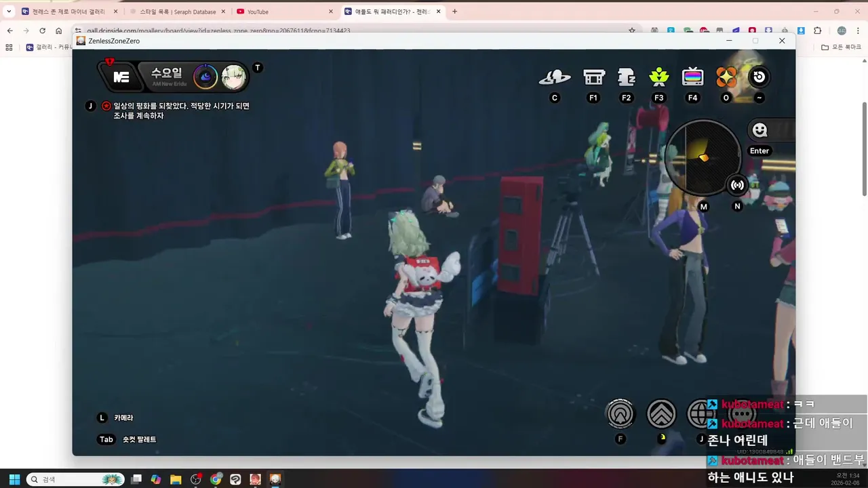Go to Chrome home page

[58, 30]
